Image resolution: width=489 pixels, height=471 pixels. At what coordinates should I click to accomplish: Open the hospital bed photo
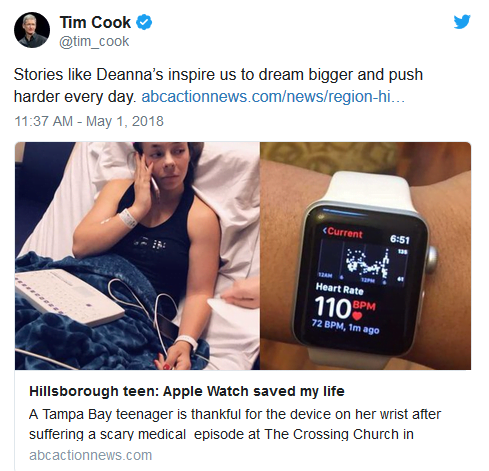pyautogui.click(x=137, y=256)
